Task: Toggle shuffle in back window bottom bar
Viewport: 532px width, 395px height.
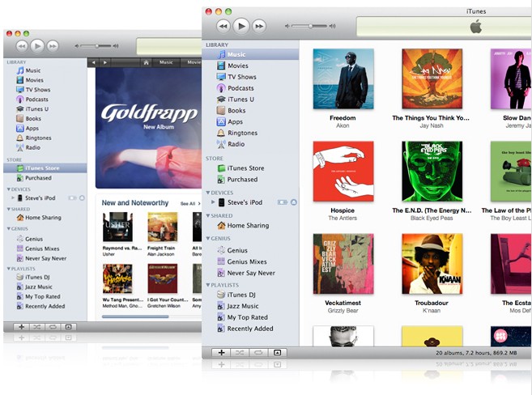Action: coord(37,327)
